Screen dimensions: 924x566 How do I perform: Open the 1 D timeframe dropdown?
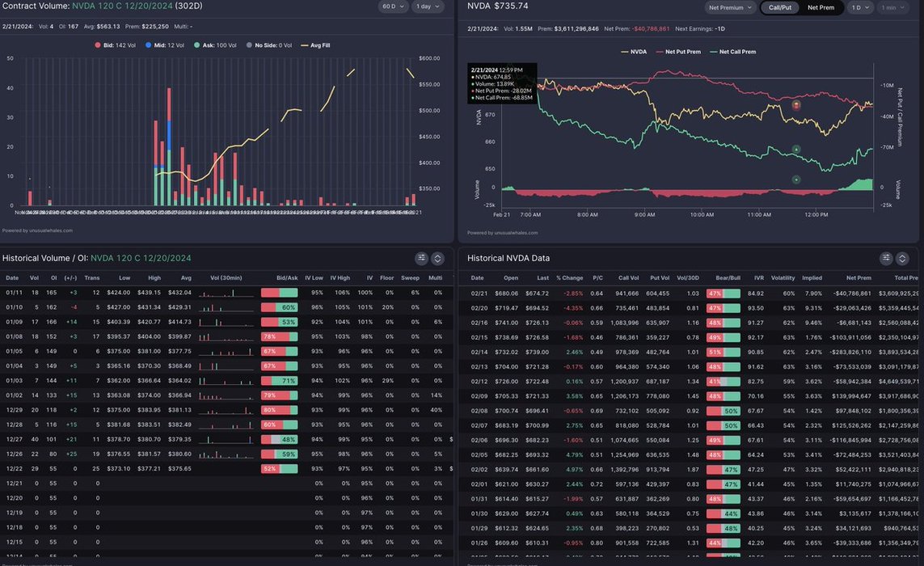point(860,7)
